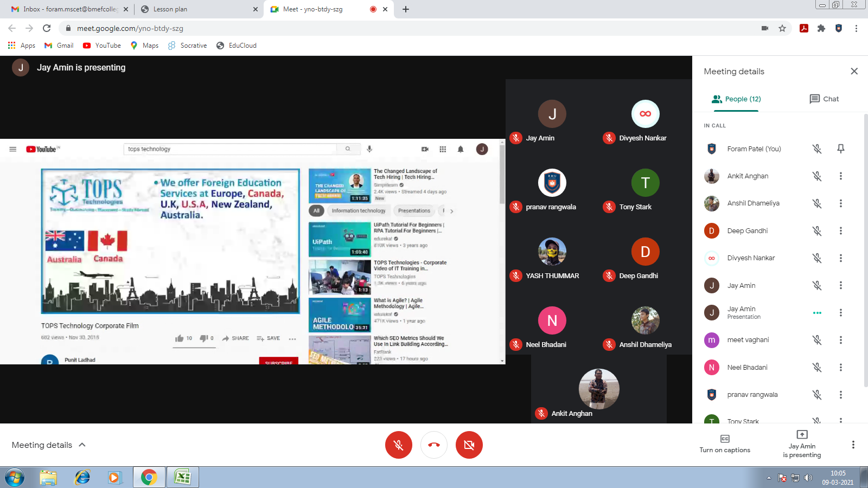Open Adobe Acrobat extension icon
Screen dimensions: 868x488
(804, 28)
